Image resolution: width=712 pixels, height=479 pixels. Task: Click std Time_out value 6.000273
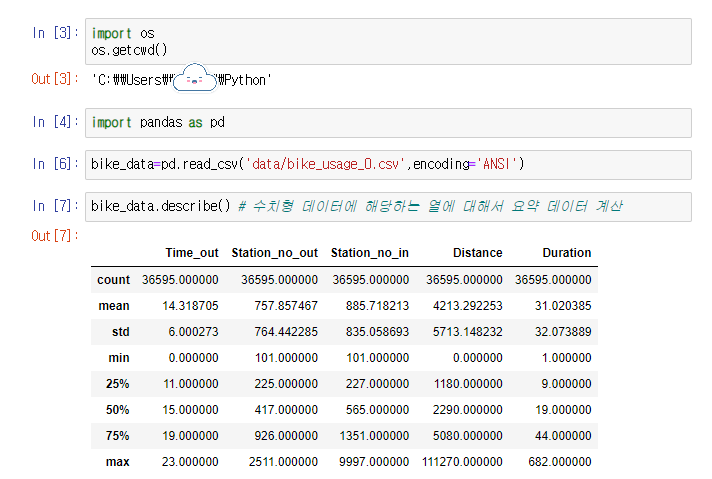pos(193,332)
